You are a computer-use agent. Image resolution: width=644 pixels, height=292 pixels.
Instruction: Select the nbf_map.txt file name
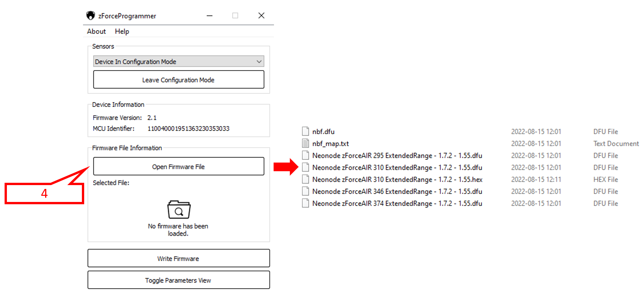[x=330, y=144]
